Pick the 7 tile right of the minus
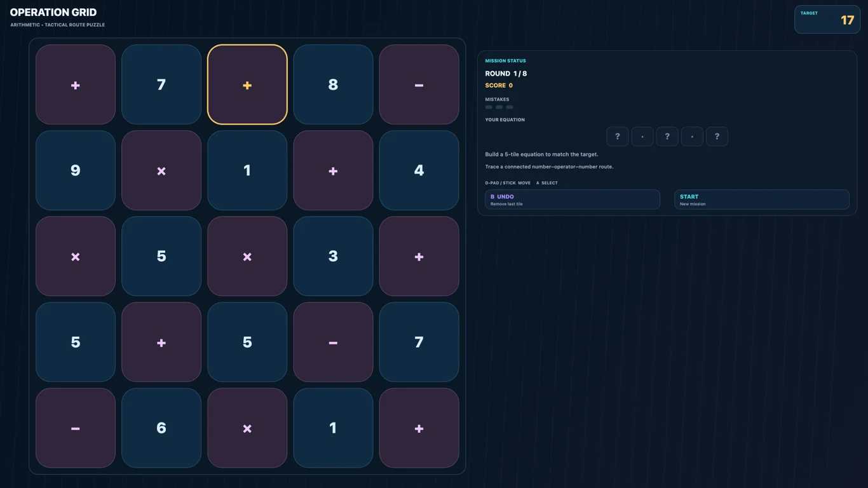This screenshot has height=488, width=868. click(419, 342)
